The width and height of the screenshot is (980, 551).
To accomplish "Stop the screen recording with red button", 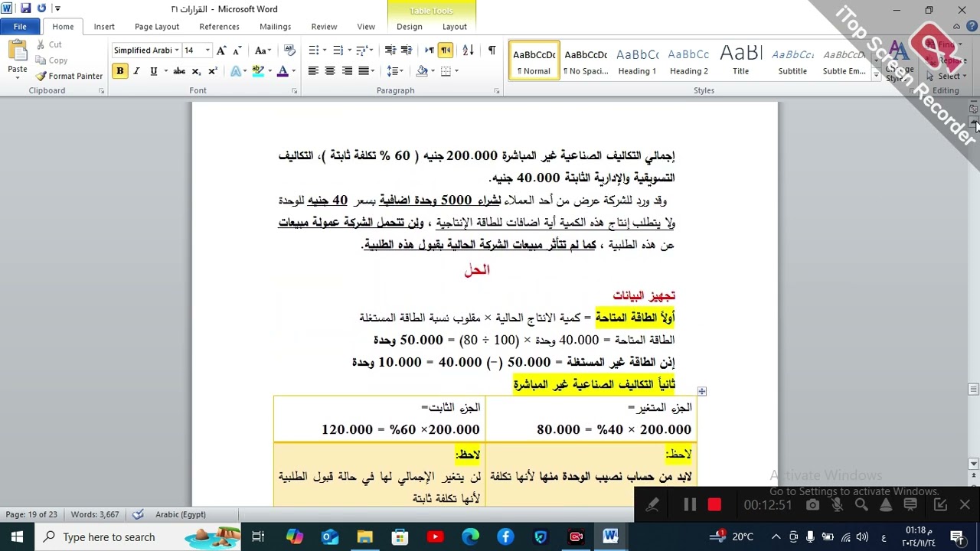I will point(714,505).
